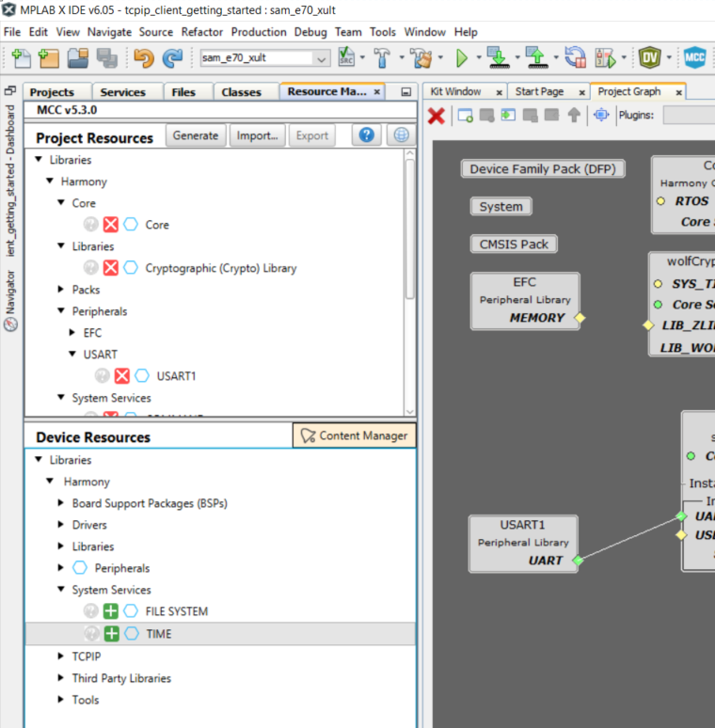Screen dimensions: 715x728
Task: Click the Set Project Configuration SRC icon
Action: (x=346, y=57)
